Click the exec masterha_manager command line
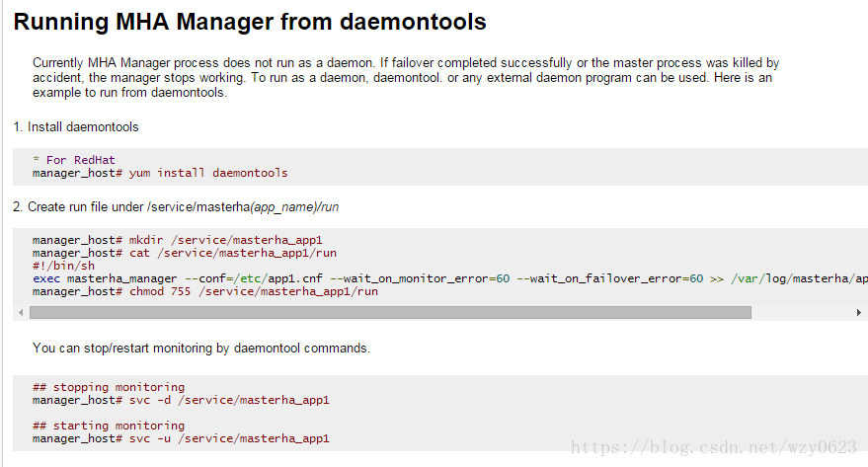The image size is (868, 467). click(x=450, y=278)
